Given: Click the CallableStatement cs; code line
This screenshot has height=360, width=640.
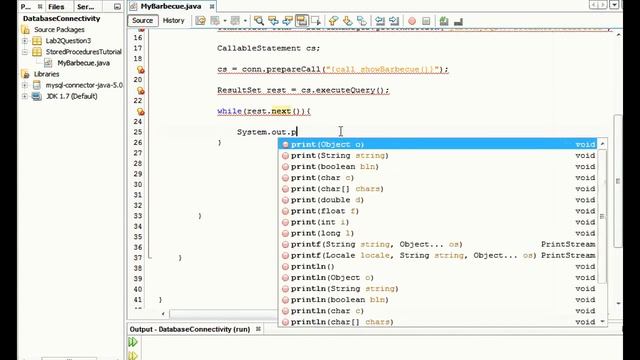Looking at the screenshot, I should pos(269,48).
